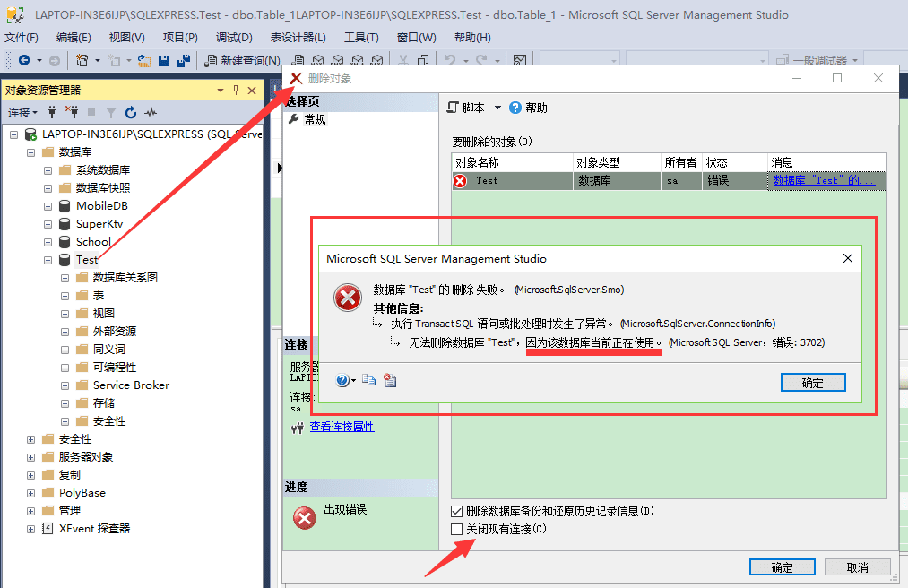The image size is (908, 588).
Task: Expand the School database node
Action: tap(48, 242)
